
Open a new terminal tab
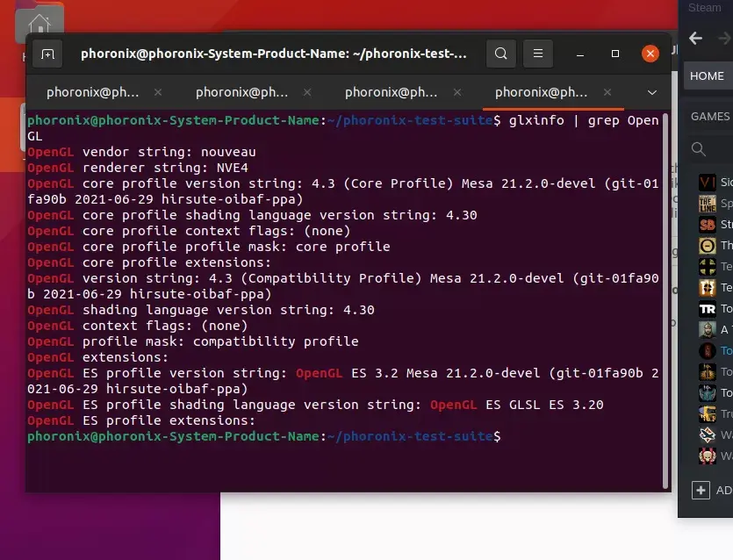tap(47, 54)
